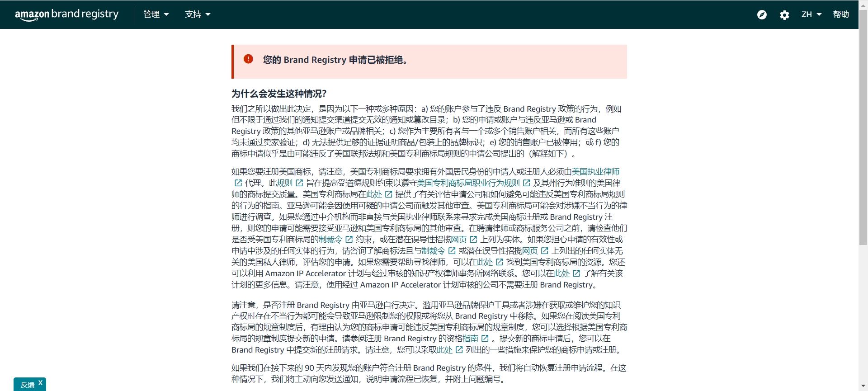Open the 此处 link before 列出的一些措施
Screen dimensions: 868x391
click(x=445, y=350)
